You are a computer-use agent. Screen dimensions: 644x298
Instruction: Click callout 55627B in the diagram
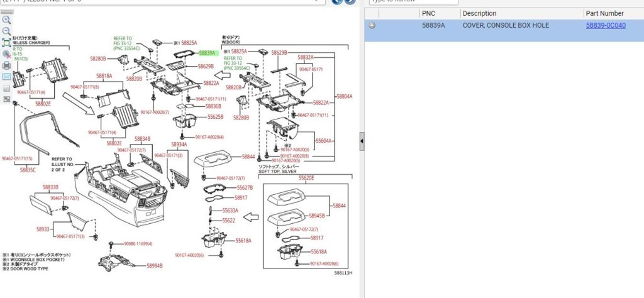click(x=245, y=187)
